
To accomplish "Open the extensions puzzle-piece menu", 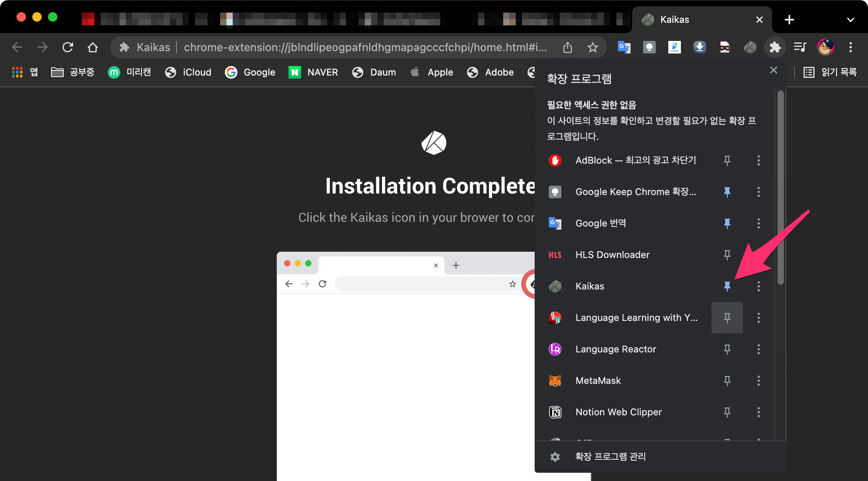I will click(775, 48).
